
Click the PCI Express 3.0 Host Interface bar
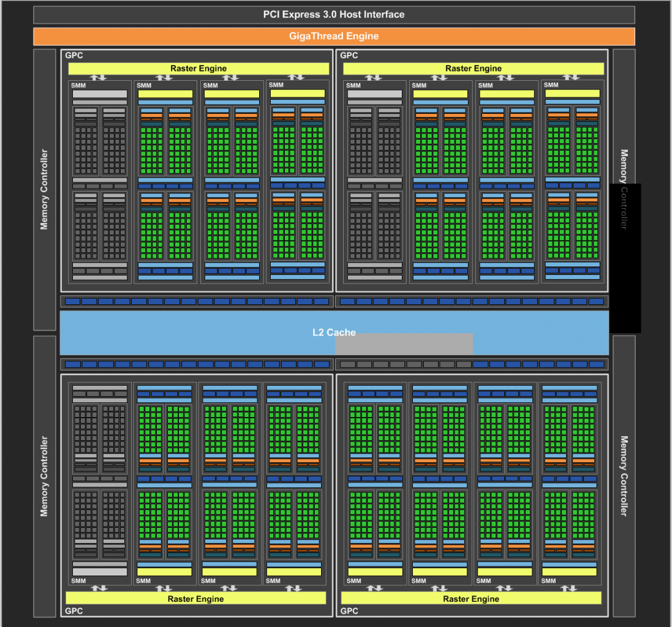334,15
